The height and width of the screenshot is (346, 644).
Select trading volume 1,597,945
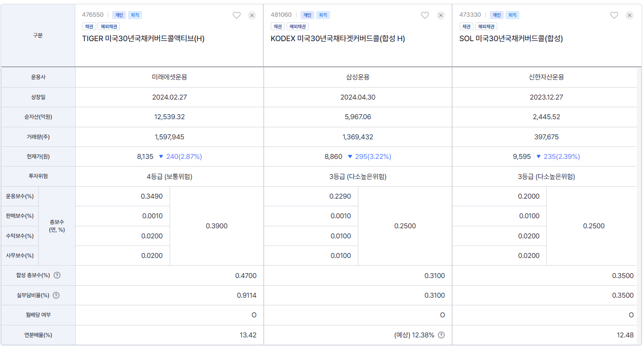169,137
